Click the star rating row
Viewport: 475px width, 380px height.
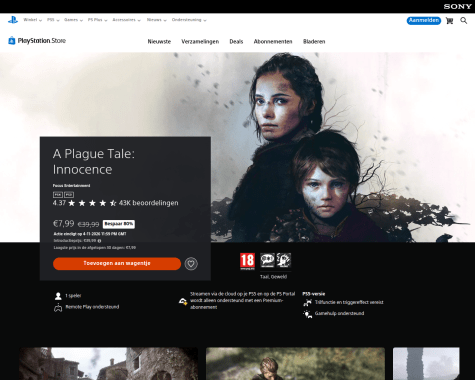92,203
